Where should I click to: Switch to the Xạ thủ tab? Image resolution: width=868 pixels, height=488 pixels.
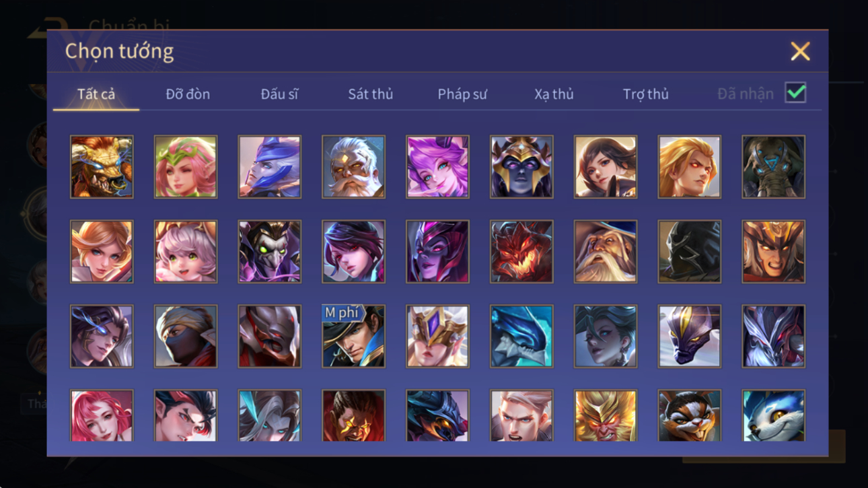pos(554,94)
